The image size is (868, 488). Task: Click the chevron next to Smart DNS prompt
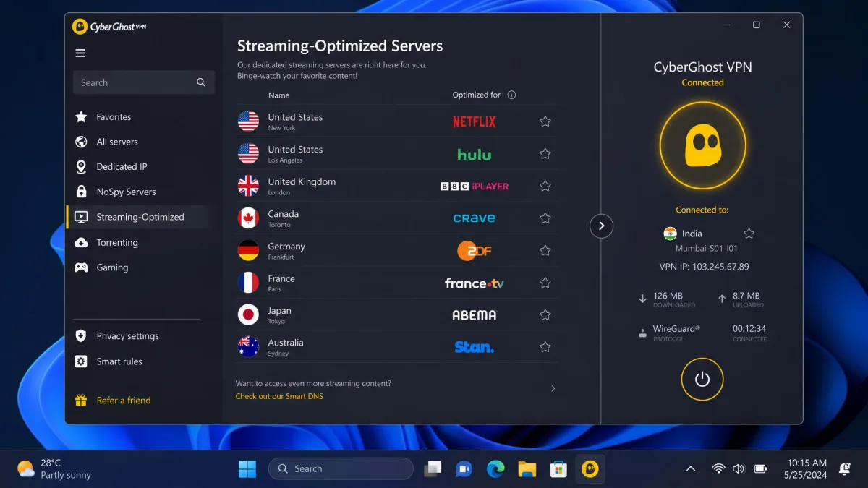[553, 389]
